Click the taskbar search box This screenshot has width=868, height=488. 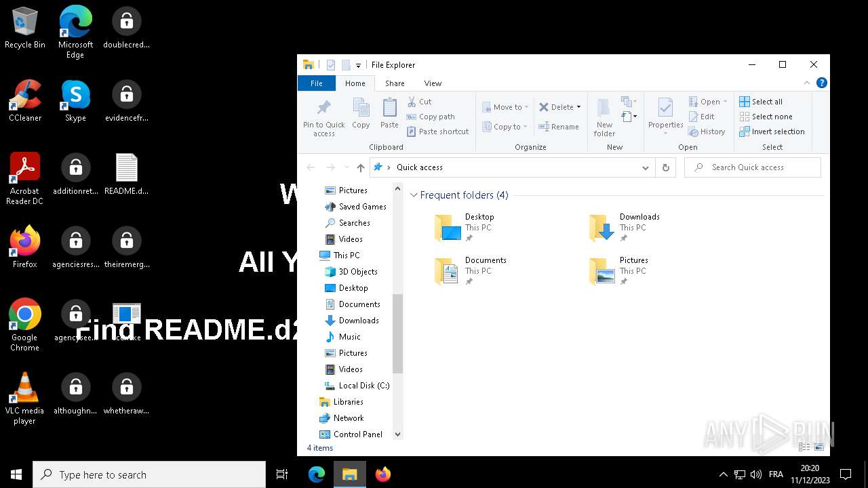click(x=149, y=474)
